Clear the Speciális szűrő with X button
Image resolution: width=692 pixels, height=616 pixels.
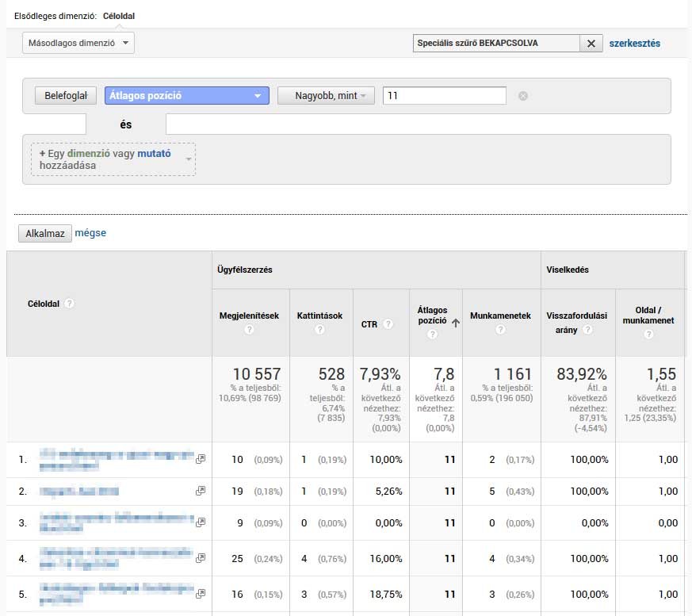tap(591, 44)
